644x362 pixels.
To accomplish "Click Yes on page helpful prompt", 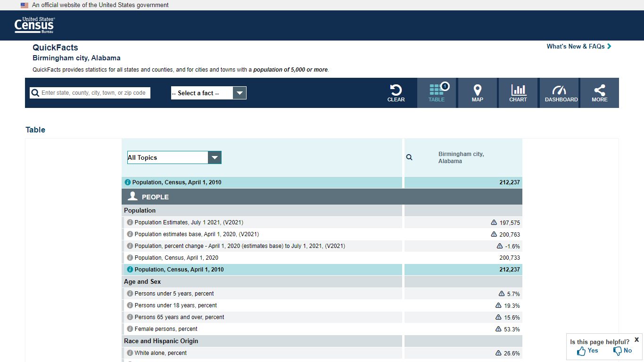I will click(587, 351).
